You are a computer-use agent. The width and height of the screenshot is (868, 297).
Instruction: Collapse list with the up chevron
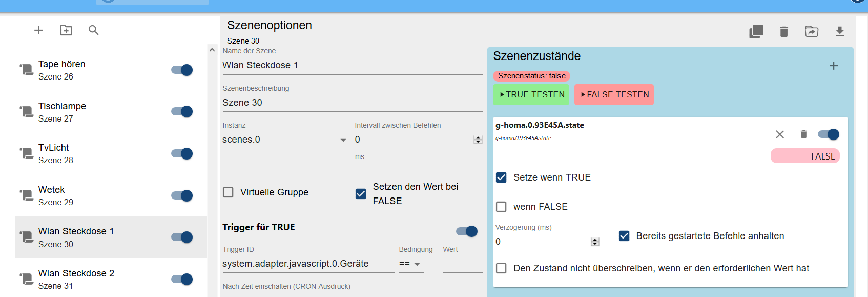point(212,50)
